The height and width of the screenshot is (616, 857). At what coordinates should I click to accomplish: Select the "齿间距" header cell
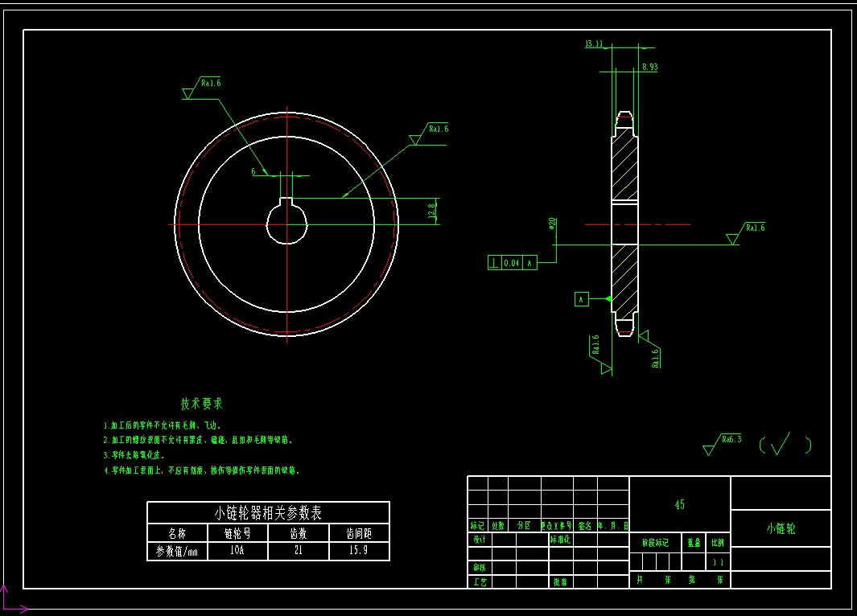coord(359,533)
